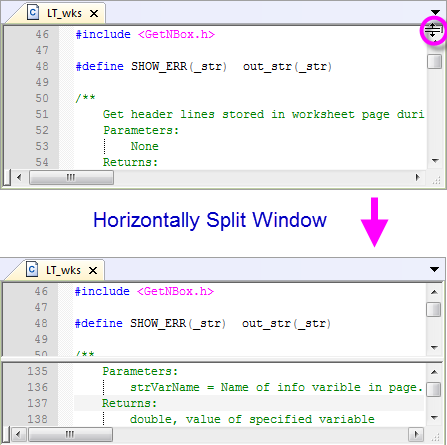
Task: Click line number 49 in the upper split pane
Action: [41, 339]
